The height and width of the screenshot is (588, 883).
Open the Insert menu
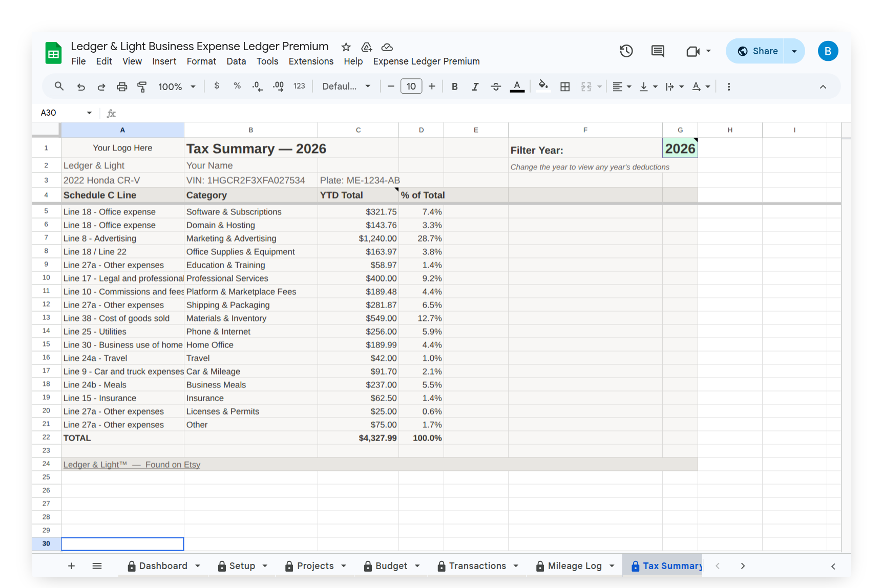(x=164, y=61)
